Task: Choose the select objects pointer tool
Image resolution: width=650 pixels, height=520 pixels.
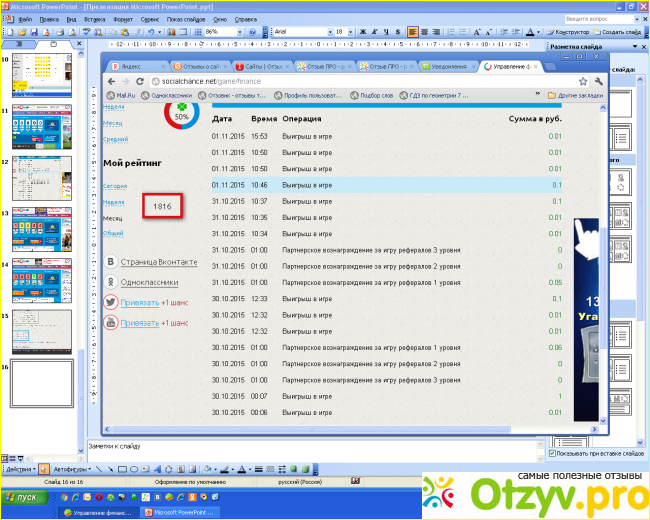Action: point(43,469)
